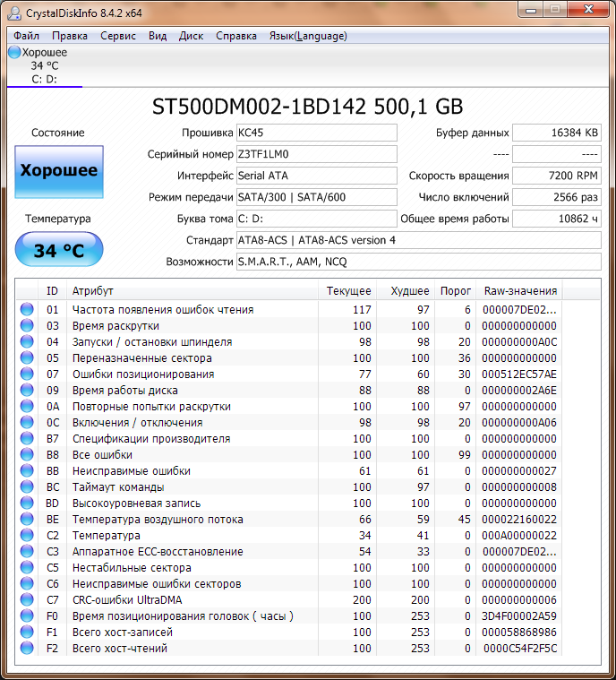
Task: Click the power-on count field 2566 раз
Action: click(x=557, y=197)
